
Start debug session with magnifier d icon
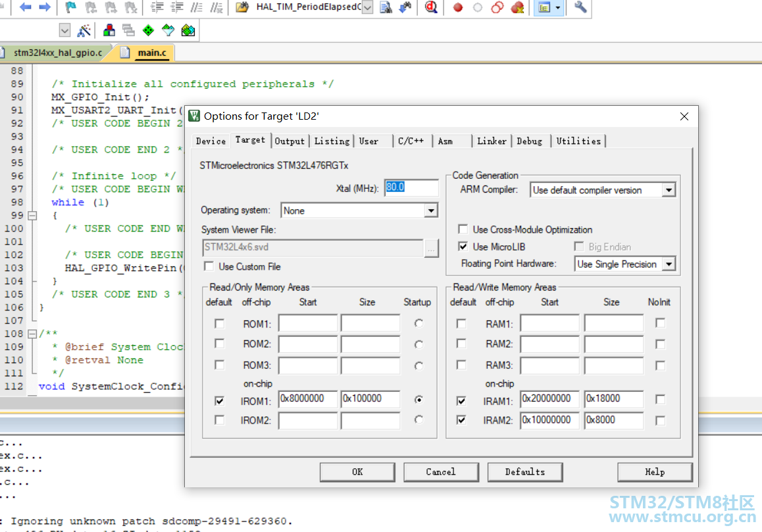click(431, 7)
